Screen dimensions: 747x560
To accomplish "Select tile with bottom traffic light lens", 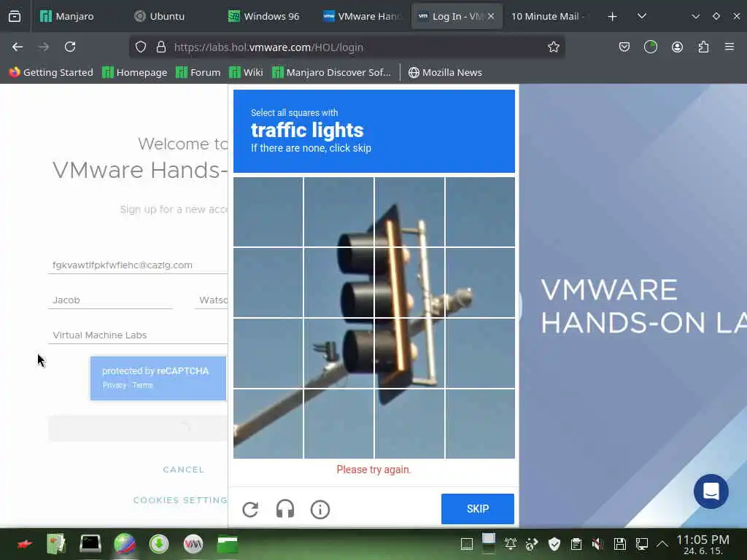I will (338, 353).
